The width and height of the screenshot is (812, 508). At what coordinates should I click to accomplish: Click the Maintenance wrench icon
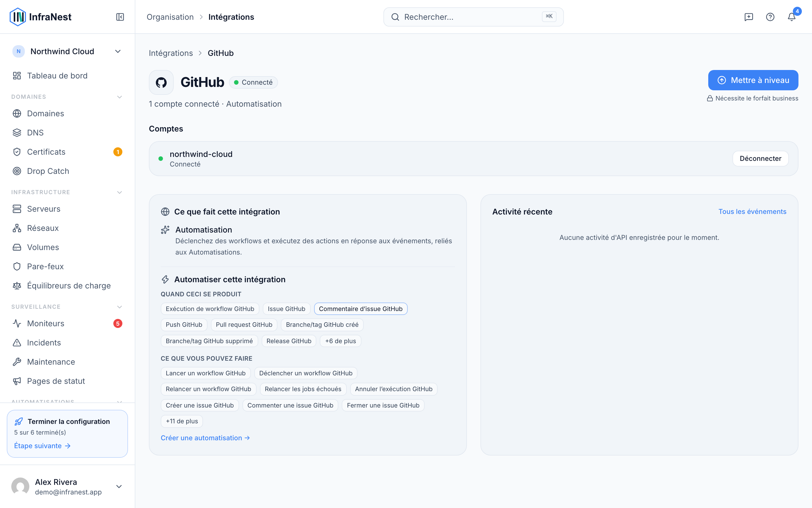click(x=17, y=362)
